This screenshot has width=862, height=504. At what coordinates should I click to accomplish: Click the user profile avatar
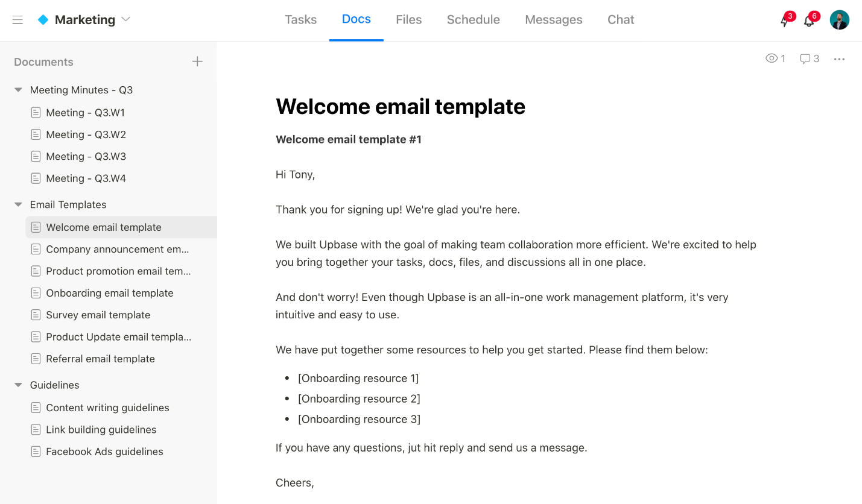pos(839,20)
